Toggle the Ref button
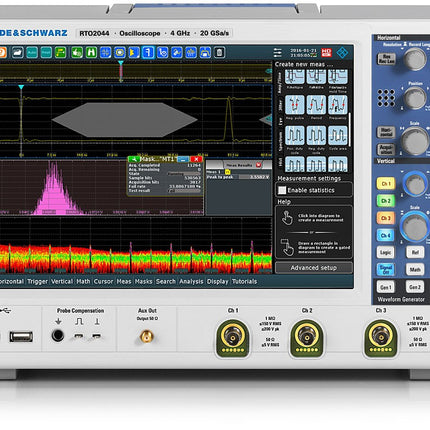 (415, 252)
